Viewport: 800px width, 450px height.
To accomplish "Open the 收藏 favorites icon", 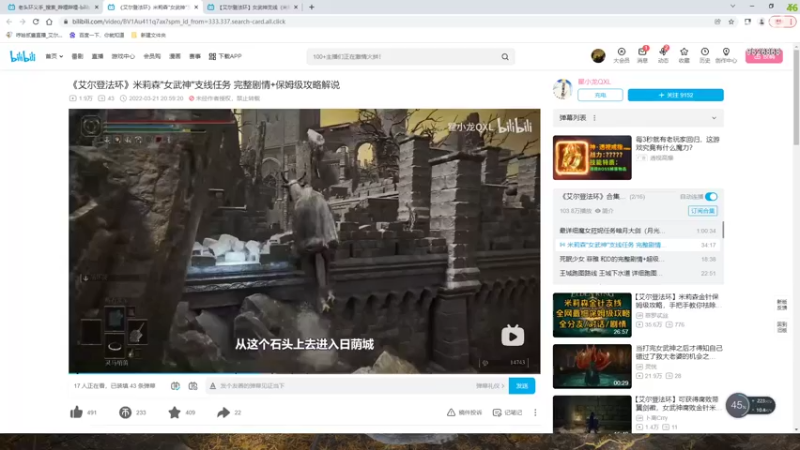I will (x=684, y=55).
